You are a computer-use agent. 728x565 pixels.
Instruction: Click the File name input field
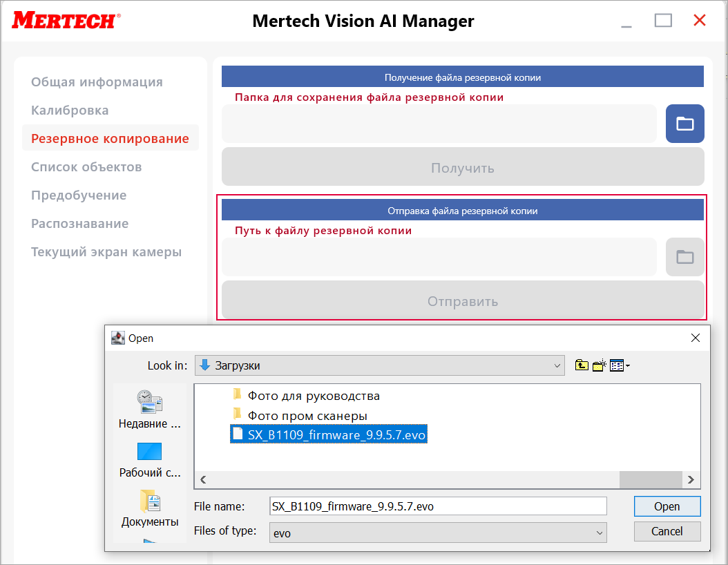tap(438, 506)
